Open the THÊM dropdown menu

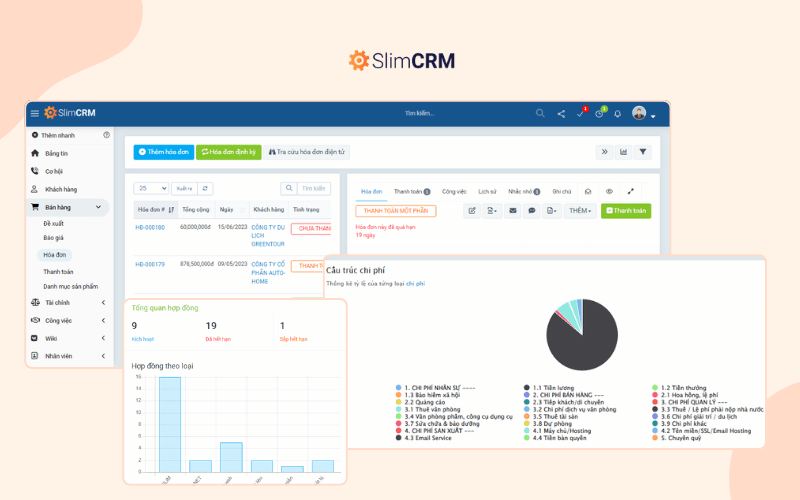(x=580, y=211)
